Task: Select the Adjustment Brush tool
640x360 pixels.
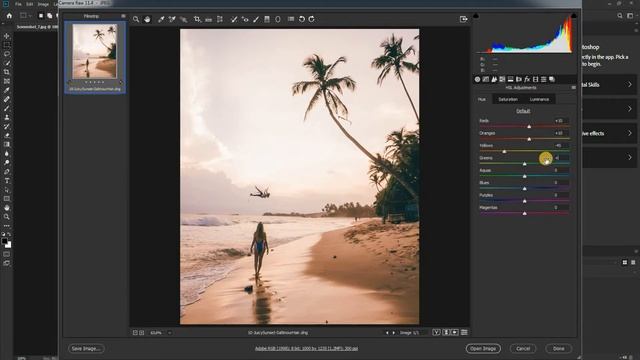Action: point(256,19)
